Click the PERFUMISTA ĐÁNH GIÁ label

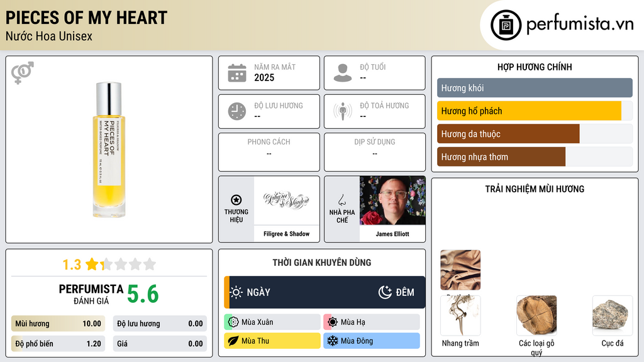click(91, 294)
